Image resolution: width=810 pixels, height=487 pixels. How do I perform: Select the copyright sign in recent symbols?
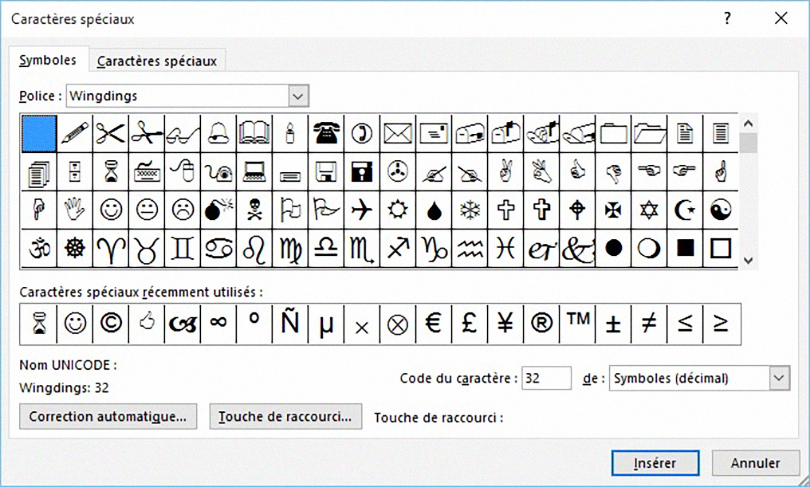(110, 323)
